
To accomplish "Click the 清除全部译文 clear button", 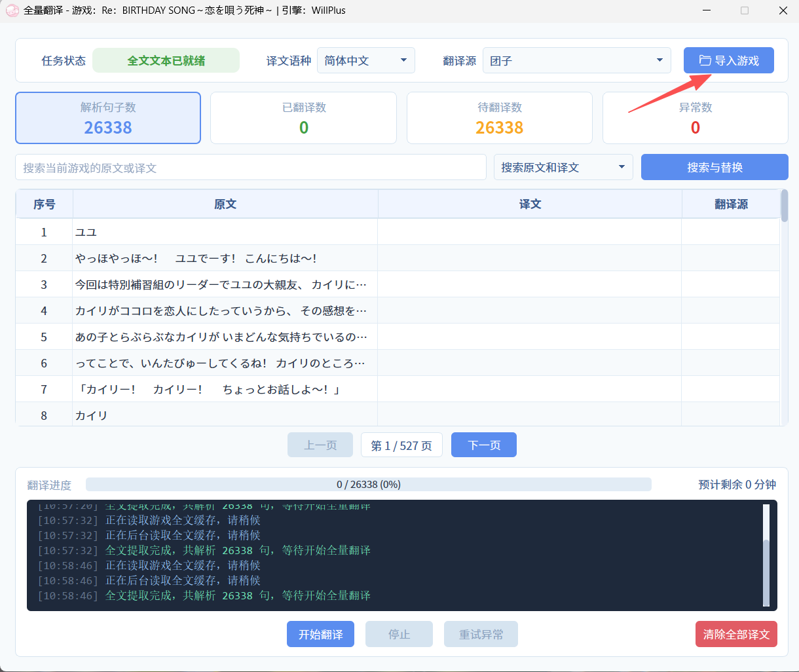I will [x=736, y=634].
